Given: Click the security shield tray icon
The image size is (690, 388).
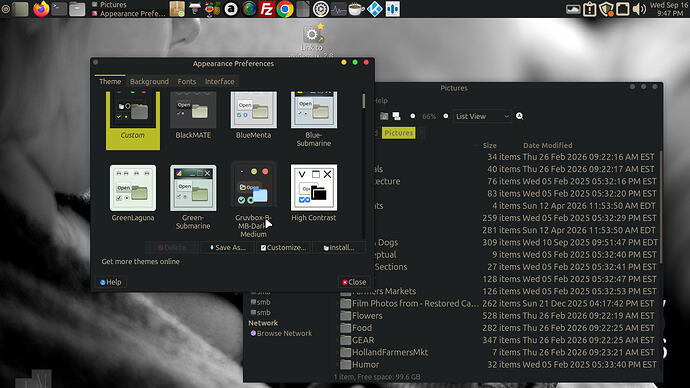Looking at the screenshot, I should tap(606, 9).
